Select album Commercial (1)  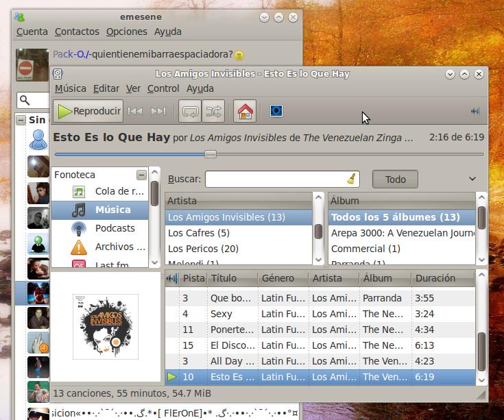click(401, 249)
